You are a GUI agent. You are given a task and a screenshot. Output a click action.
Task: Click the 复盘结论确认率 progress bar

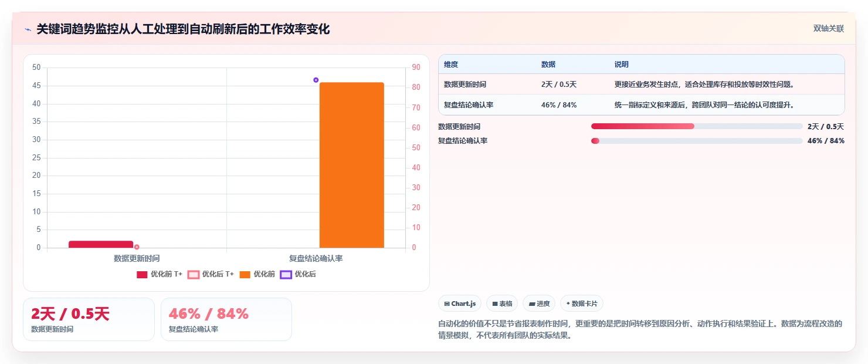coord(697,140)
